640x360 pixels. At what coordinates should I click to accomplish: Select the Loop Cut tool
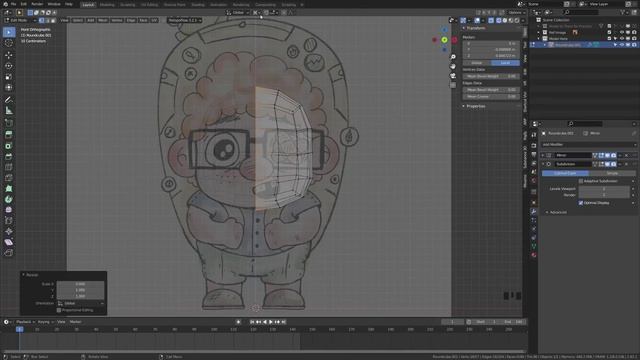click(9, 167)
